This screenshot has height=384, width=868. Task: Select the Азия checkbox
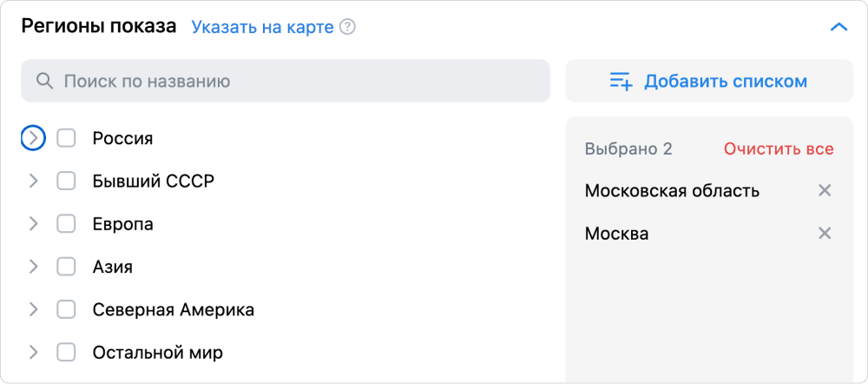tap(66, 267)
